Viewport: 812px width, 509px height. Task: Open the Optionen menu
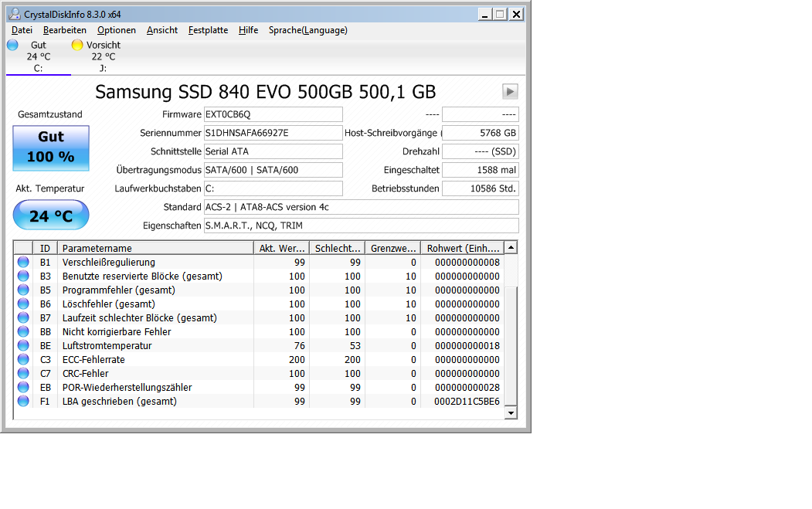point(117,30)
